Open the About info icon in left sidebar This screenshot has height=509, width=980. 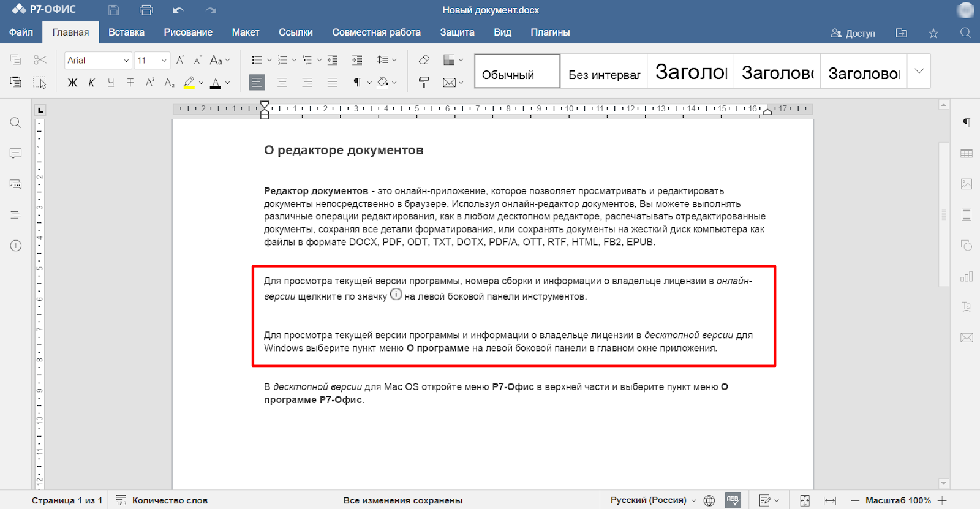pyautogui.click(x=16, y=246)
